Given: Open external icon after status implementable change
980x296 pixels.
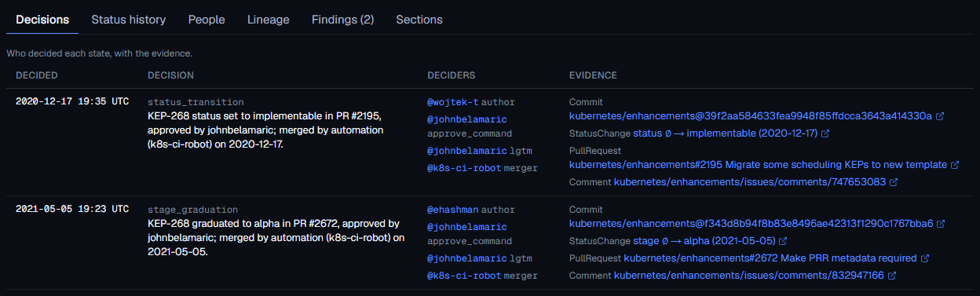Looking at the screenshot, I should click(x=825, y=133).
